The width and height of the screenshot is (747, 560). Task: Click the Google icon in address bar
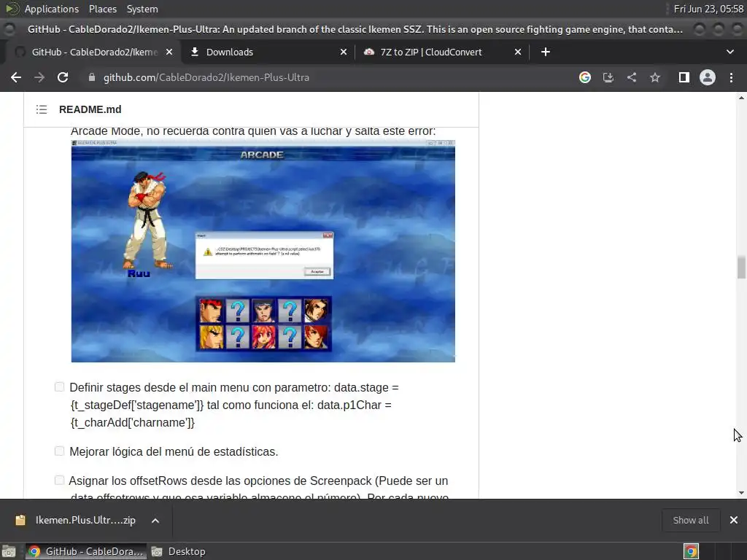pos(585,77)
